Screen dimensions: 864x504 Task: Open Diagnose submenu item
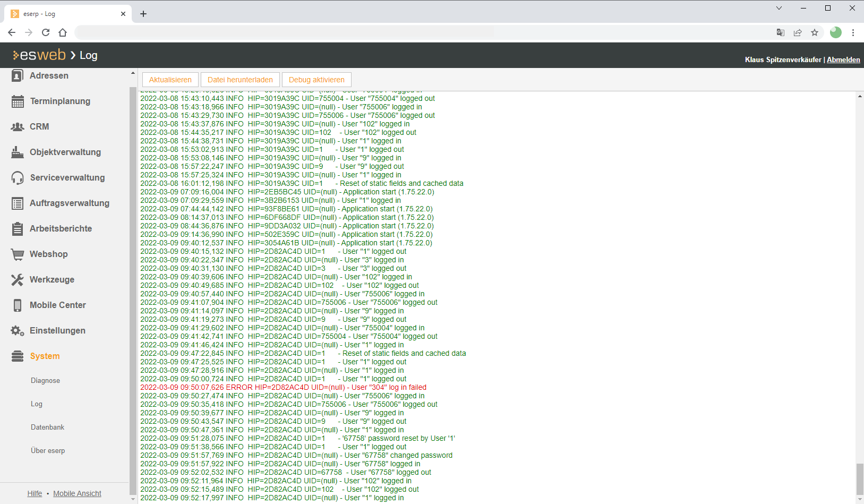[45, 381]
